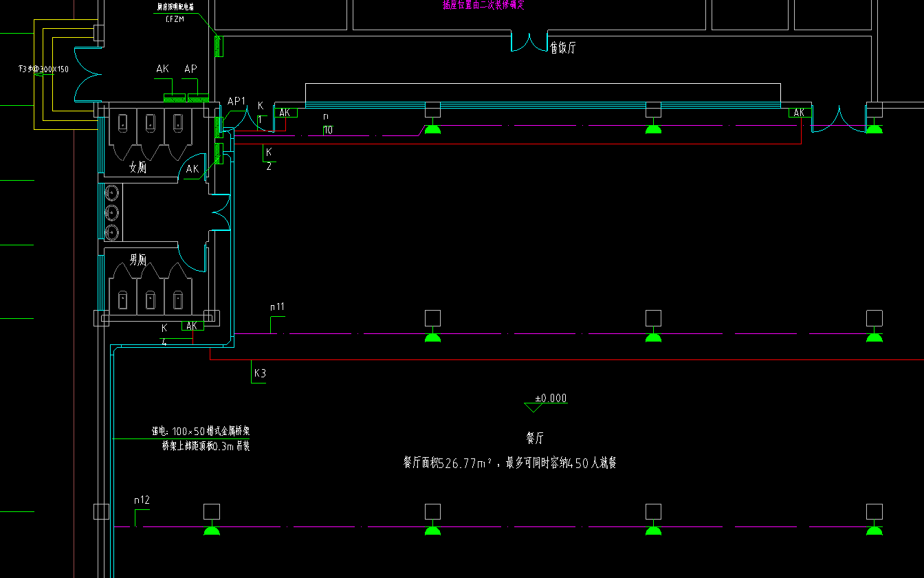Click the ±0.000 elevation value
Viewport: 924px width, 578px height.
point(551,398)
